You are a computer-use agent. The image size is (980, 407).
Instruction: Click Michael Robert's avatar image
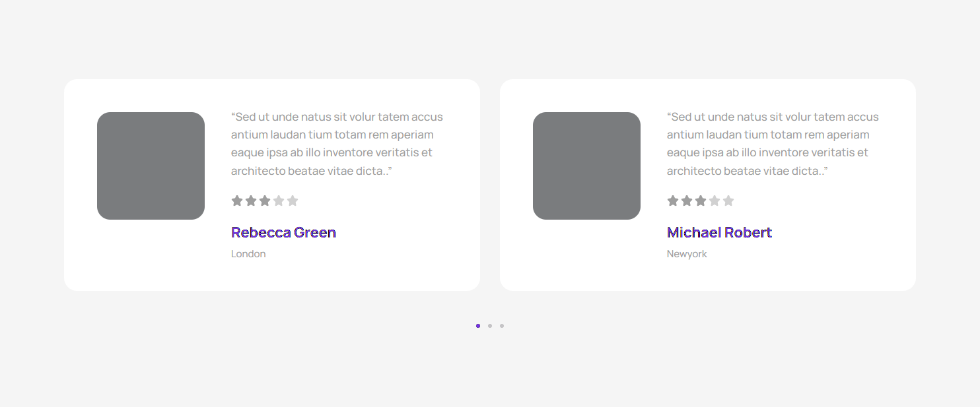pos(586,166)
